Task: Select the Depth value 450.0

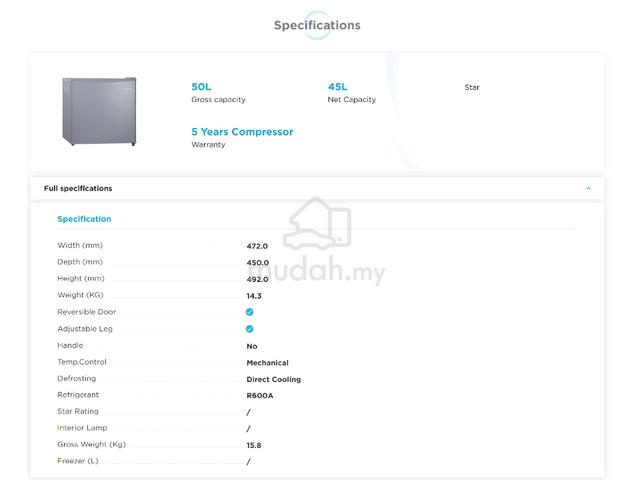Action: tap(258, 262)
